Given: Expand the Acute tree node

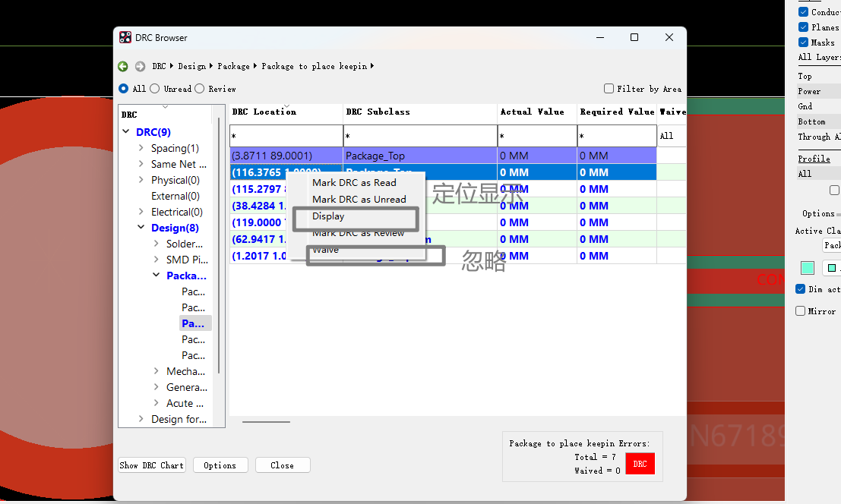Looking at the screenshot, I should click(156, 403).
